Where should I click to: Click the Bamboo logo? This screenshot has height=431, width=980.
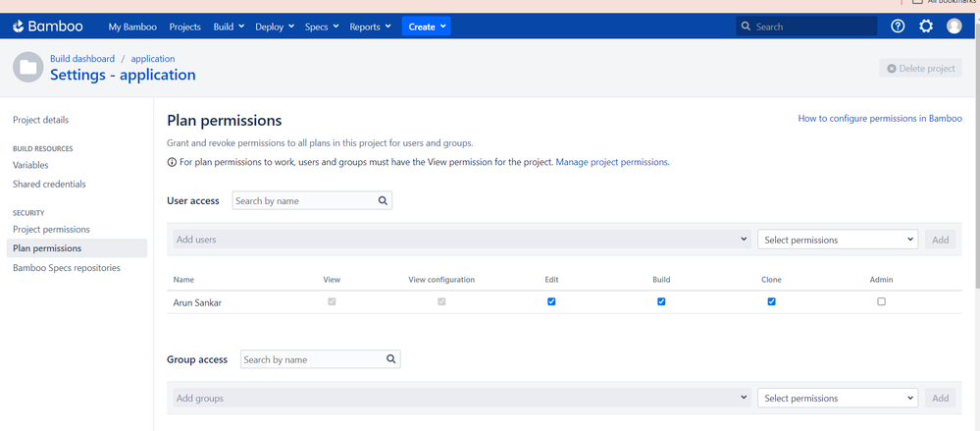47,27
